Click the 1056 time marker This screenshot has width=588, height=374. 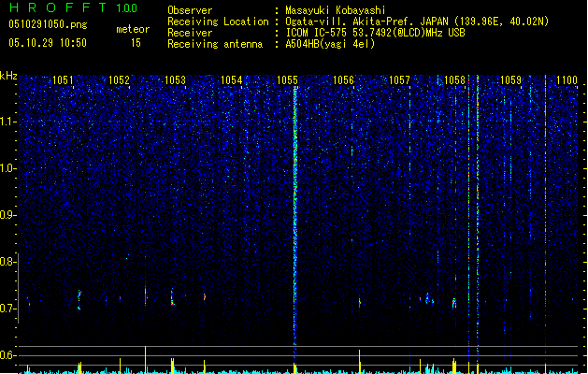(343, 80)
